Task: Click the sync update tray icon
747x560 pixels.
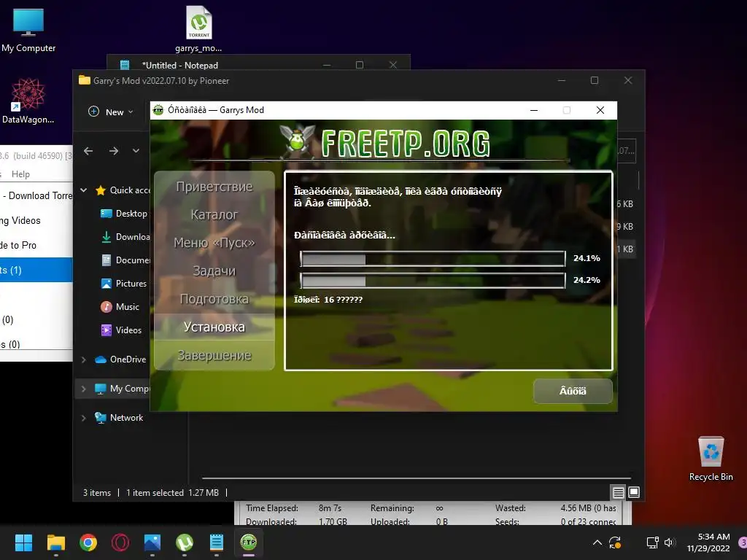Action: point(615,542)
